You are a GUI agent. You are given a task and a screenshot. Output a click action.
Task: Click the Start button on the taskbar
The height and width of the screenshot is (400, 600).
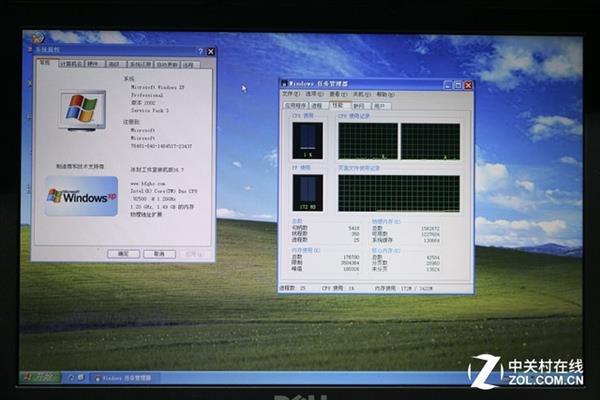click(x=37, y=377)
